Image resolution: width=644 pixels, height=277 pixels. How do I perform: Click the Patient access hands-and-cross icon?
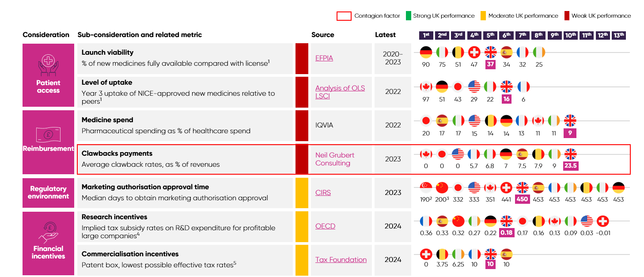tap(48, 64)
